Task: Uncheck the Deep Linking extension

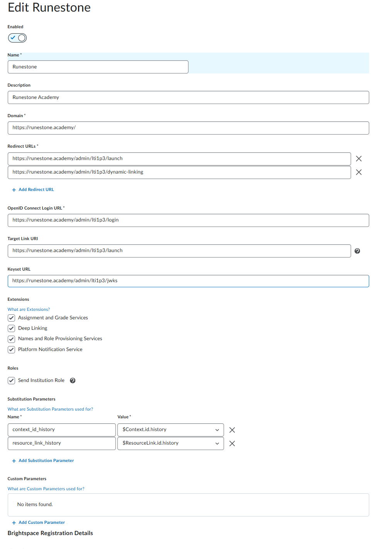Action: [x=12, y=328]
